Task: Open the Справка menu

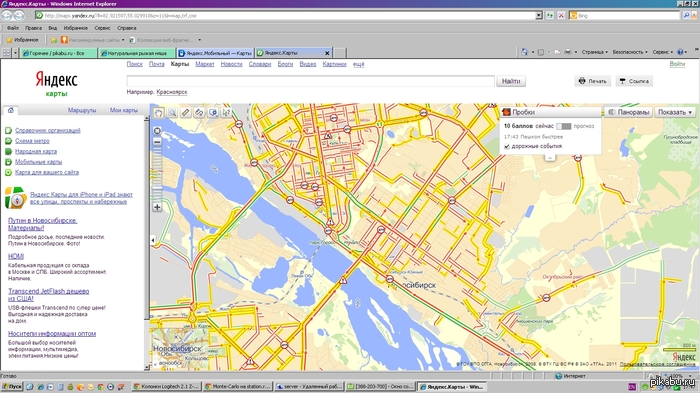Action: [126, 28]
